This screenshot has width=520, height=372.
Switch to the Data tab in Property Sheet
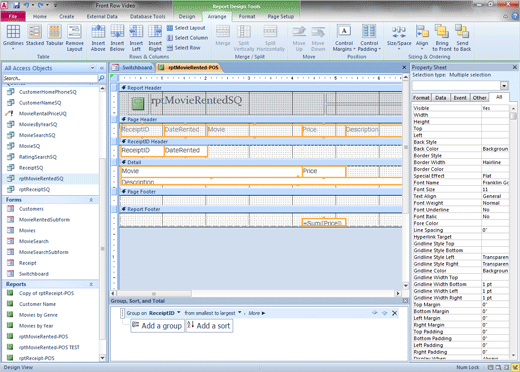[x=440, y=98]
